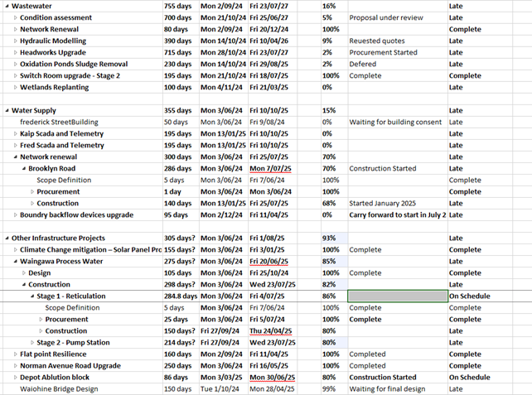Click Scope Definition under Stage 1 Reticulation
The height and width of the screenshot is (395, 532).
pyautogui.click(x=72, y=308)
